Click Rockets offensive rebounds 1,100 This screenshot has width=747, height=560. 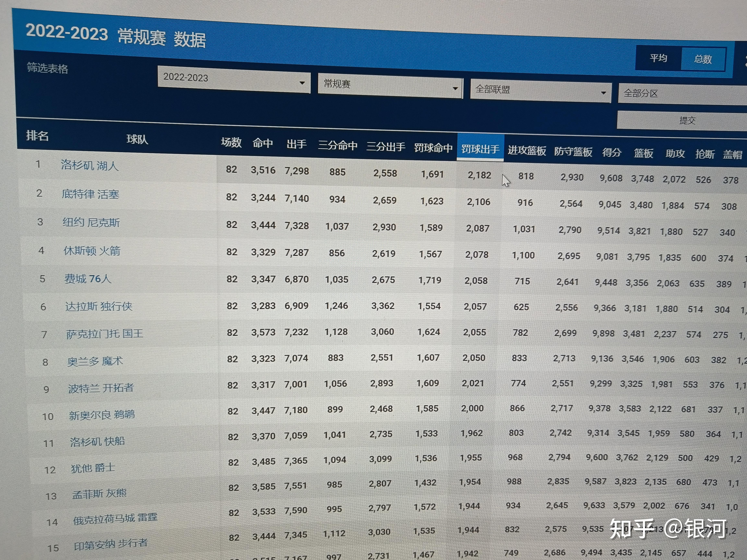point(523,255)
